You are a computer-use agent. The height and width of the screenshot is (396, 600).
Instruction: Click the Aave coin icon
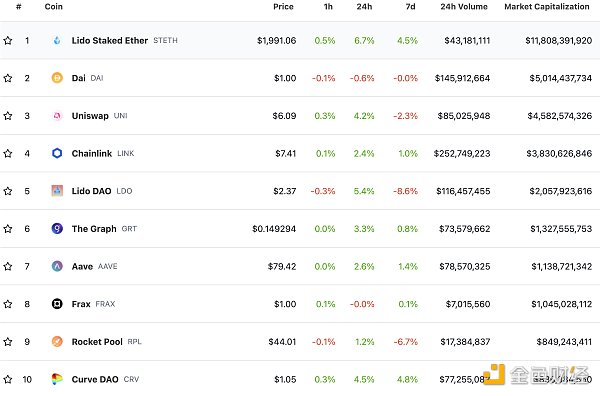tap(57, 266)
